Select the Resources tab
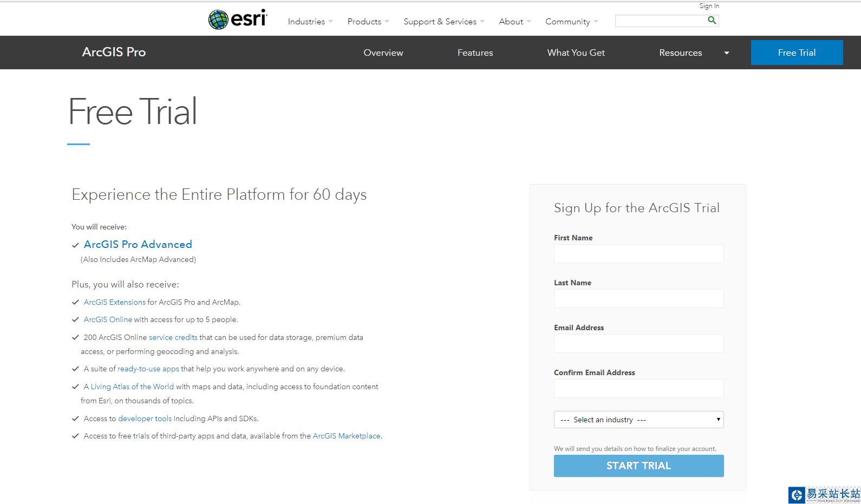 coord(681,53)
